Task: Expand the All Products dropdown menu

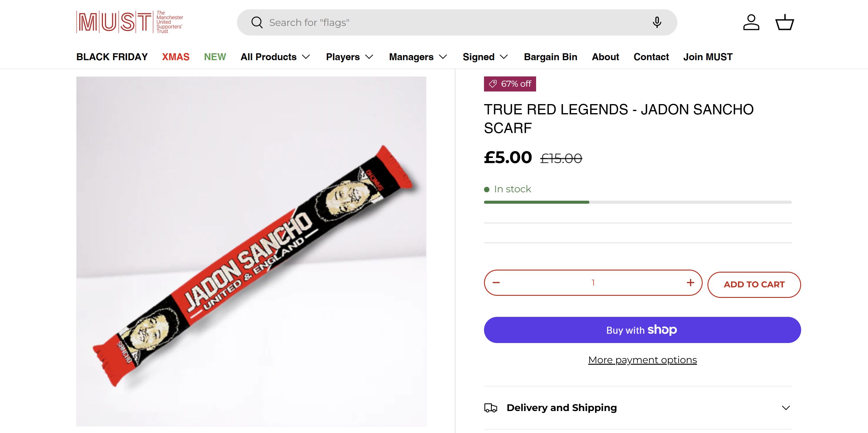Action: (275, 57)
